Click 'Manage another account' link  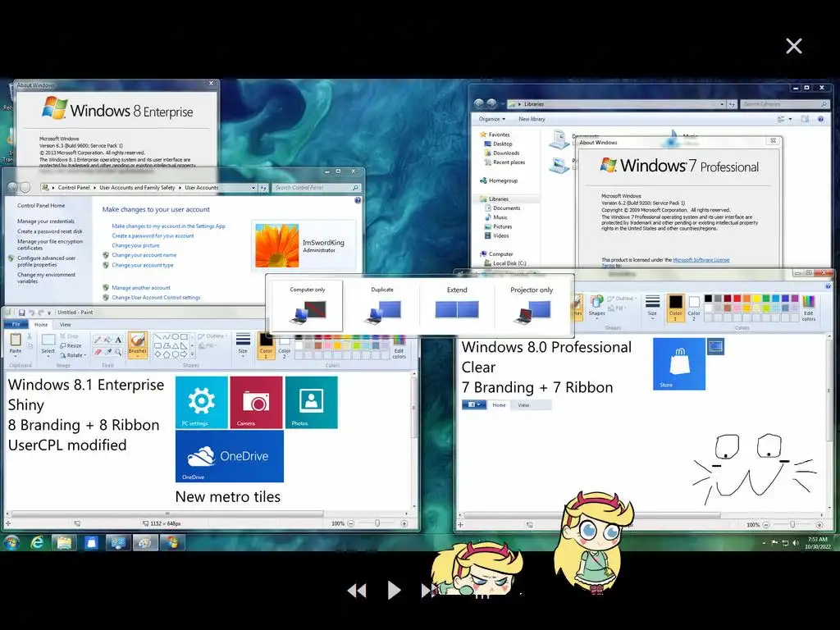click(x=141, y=288)
